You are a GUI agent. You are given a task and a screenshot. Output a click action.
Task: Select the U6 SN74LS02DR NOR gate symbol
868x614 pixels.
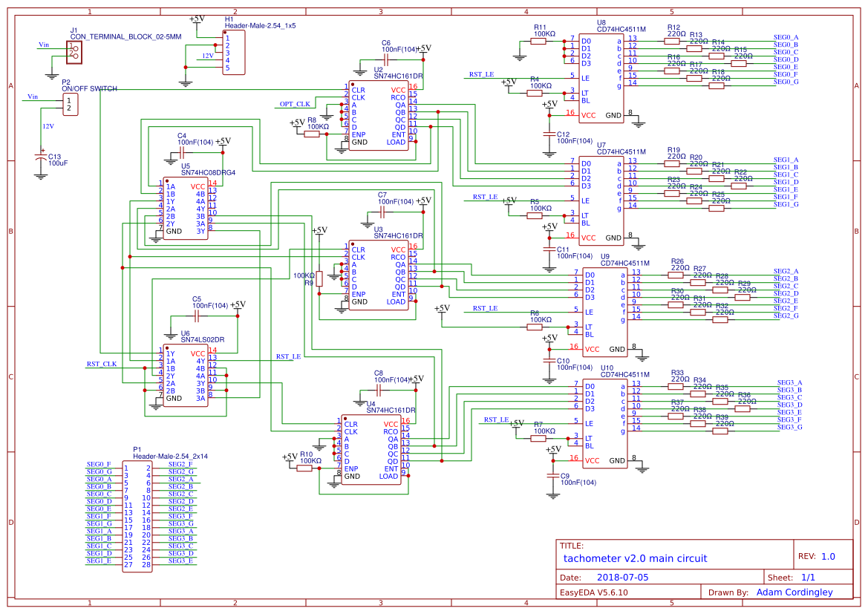pos(186,375)
